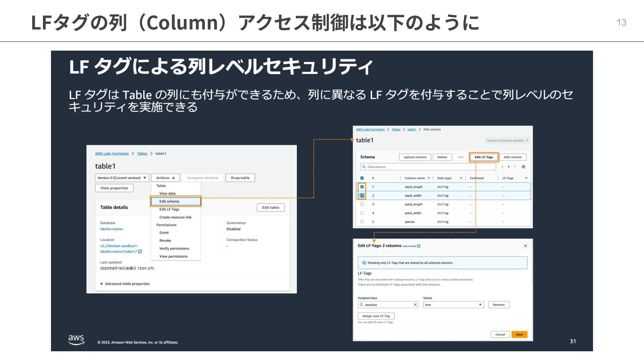The height and width of the screenshot is (362, 644).
Task: Open the Values dropdown showing true
Action: point(453,305)
